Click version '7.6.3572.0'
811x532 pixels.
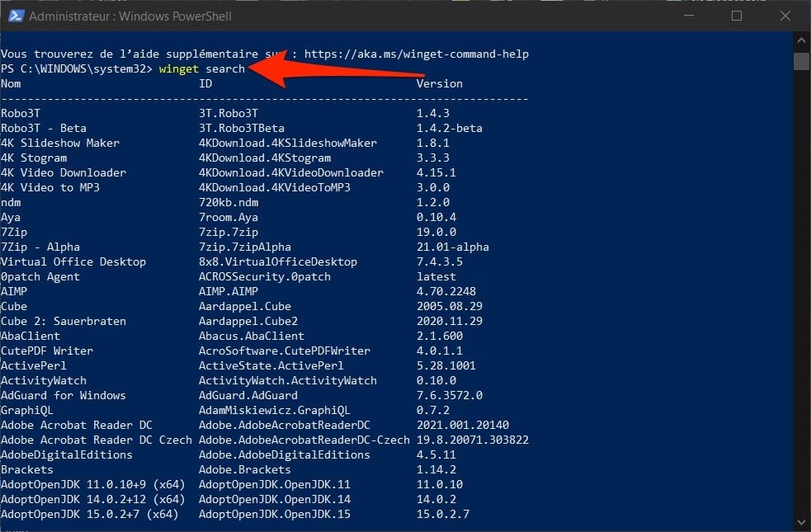pos(450,396)
